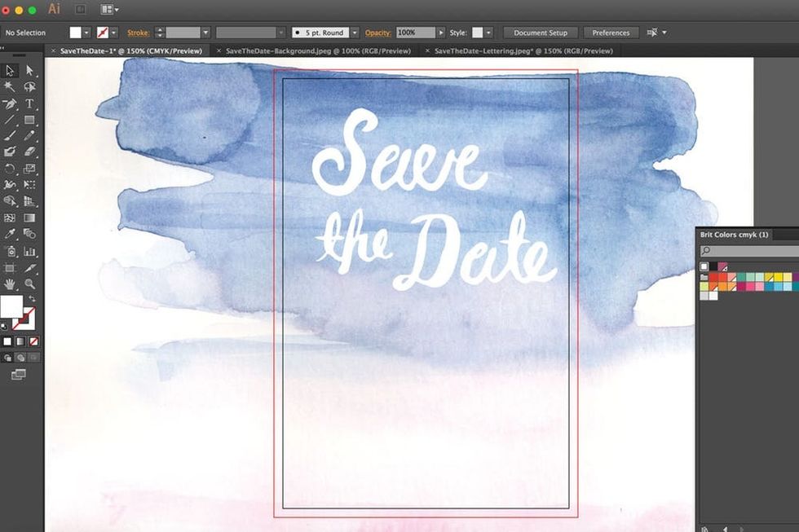Activate the Pen tool
Screen dimensions: 799x532
pyautogui.click(x=10, y=104)
